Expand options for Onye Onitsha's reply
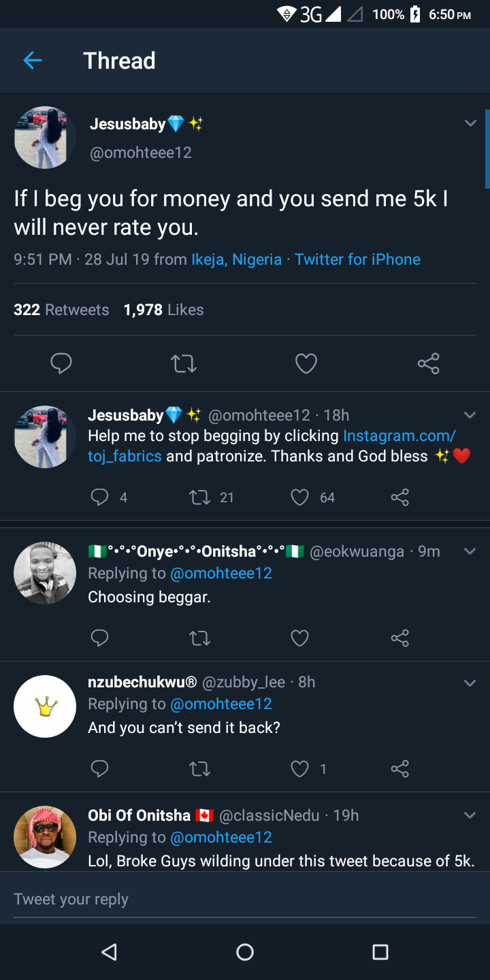 tap(470, 551)
